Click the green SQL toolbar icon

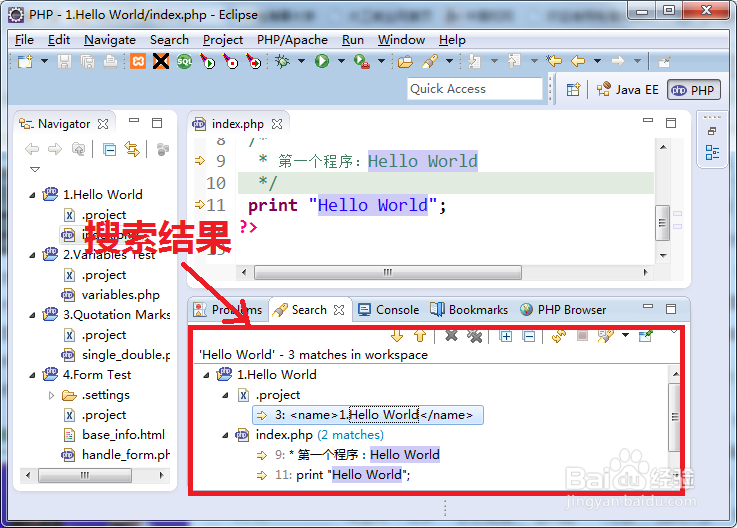184,61
